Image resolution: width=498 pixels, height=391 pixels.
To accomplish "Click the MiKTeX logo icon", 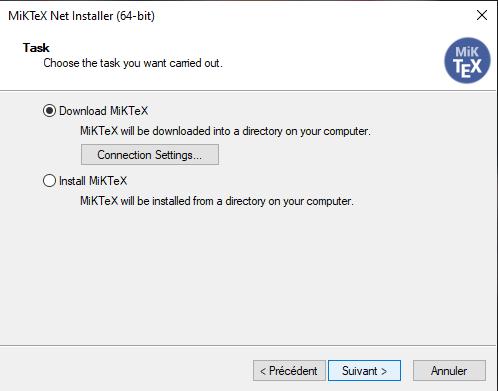I will click(467, 60).
